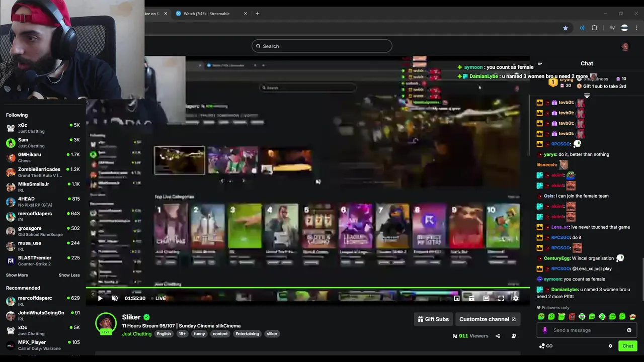Open picture-in-picture mini player
Viewport: 644px width, 362px height.
457,298
